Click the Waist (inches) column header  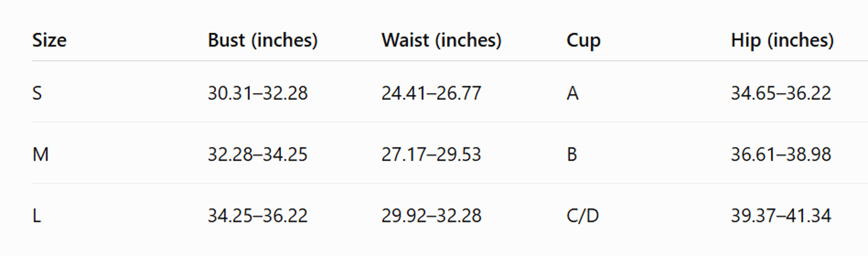441,40
